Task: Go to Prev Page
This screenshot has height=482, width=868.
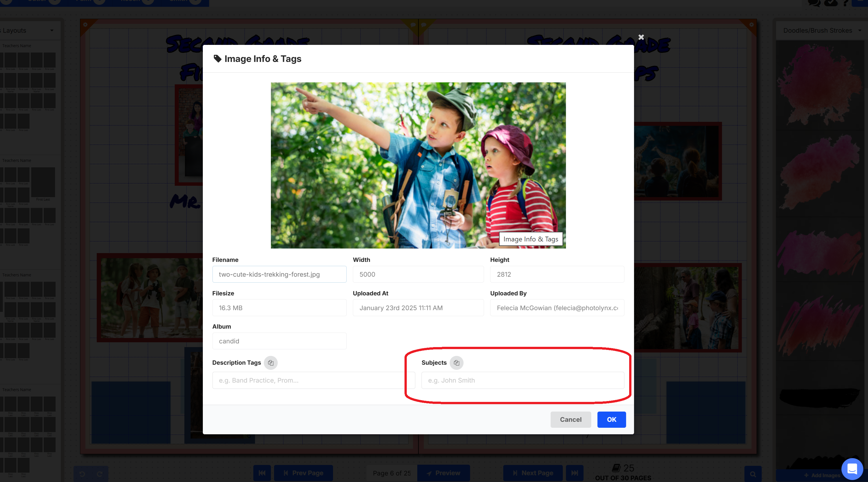Action: coord(303,473)
